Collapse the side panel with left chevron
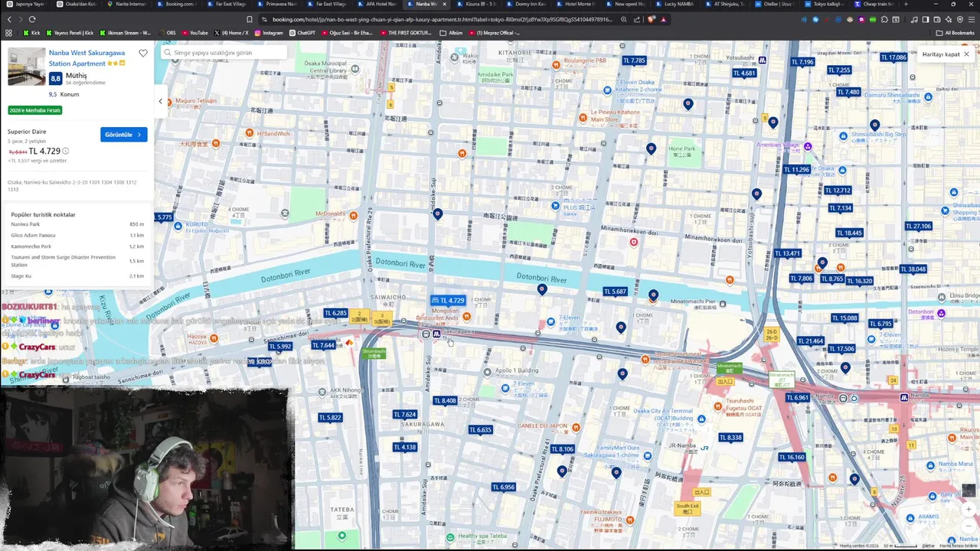This screenshot has height=551, width=980. coord(161,101)
